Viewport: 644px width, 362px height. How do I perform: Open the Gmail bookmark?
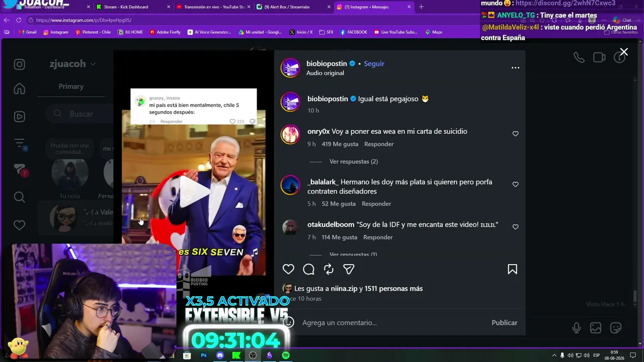[28, 32]
